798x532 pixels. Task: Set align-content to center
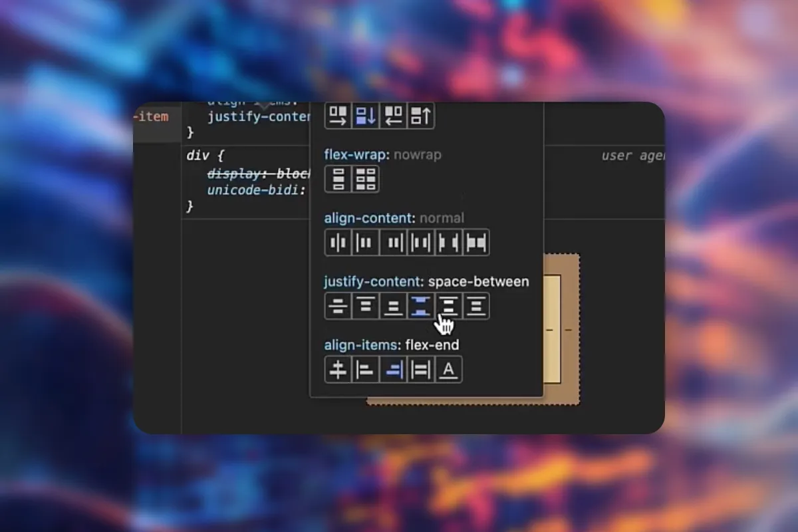(338, 243)
